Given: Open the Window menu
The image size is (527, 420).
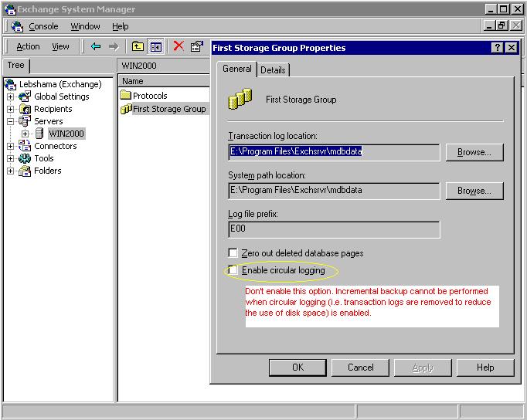Looking at the screenshot, I should [x=85, y=26].
